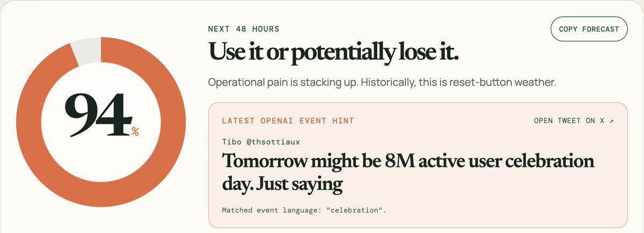
Task: Select the Latest OpenAI Event Hint label
Action: (288, 121)
